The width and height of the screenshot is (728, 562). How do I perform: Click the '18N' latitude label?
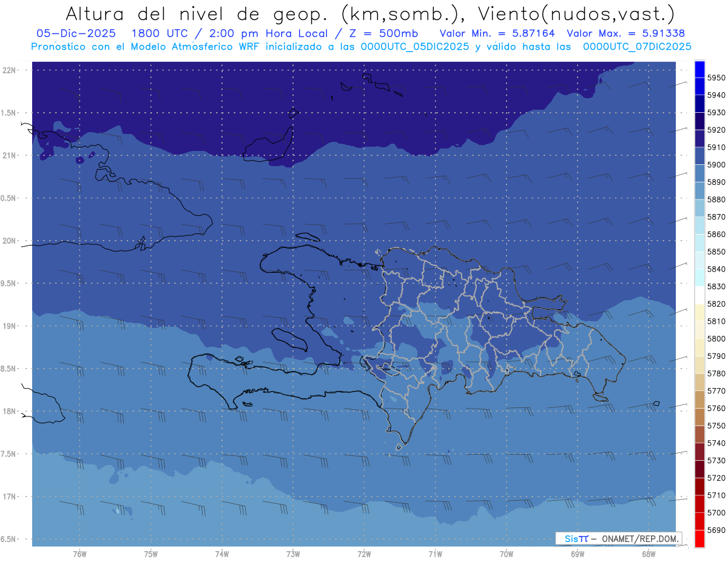tap(10, 412)
